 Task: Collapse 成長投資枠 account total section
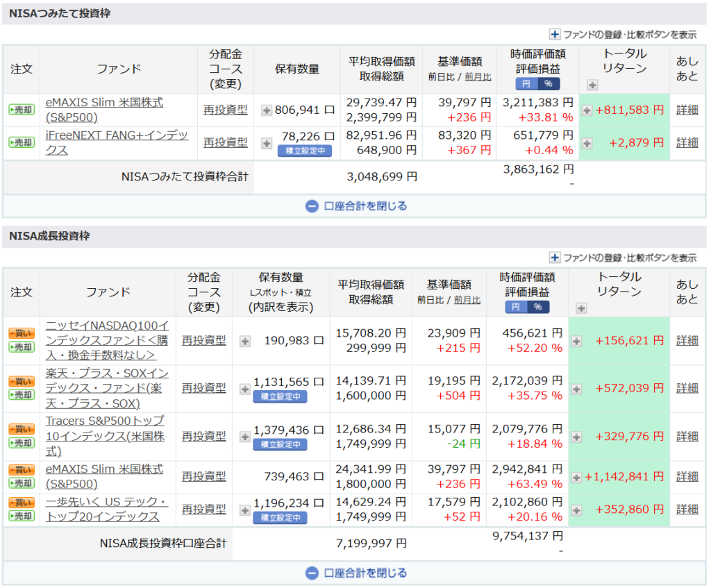[x=355, y=573]
